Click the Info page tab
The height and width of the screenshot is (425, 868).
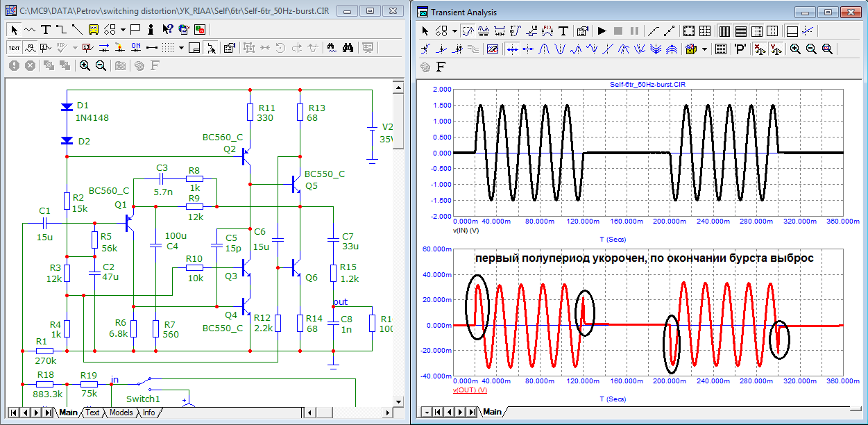pos(148,412)
